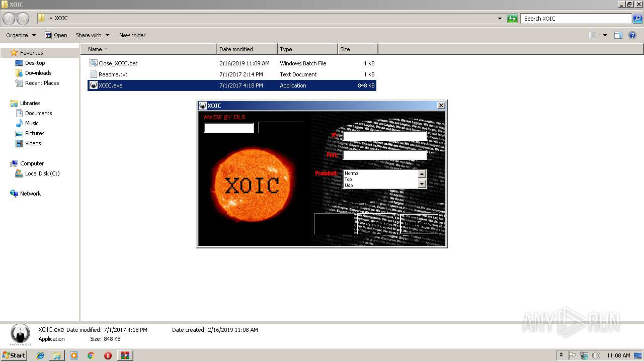Open Documents library

click(x=38, y=113)
